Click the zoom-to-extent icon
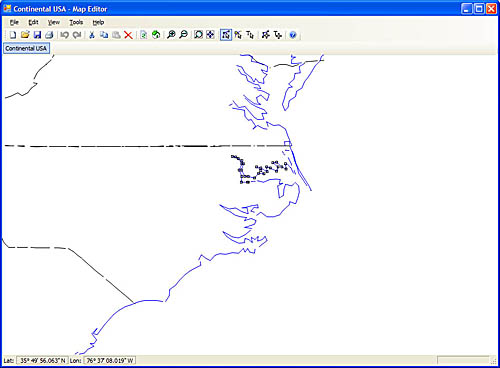This screenshot has width=500, height=368. click(x=198, y=35)
